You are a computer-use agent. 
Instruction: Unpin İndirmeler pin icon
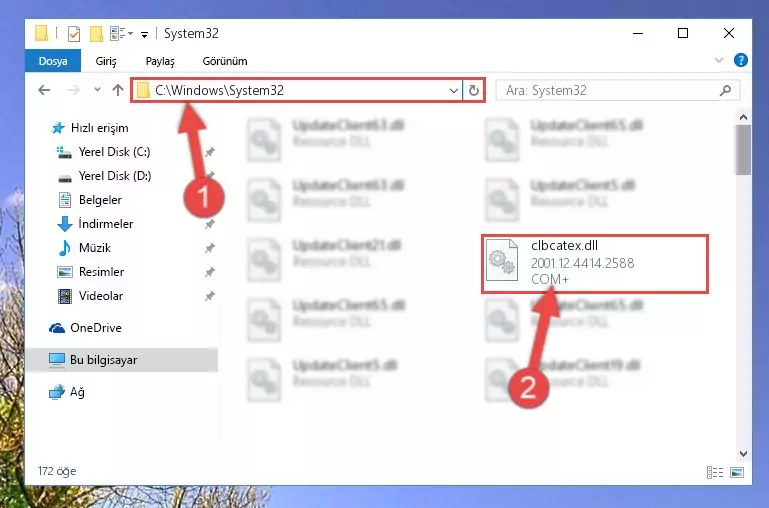(x=210, y=224)
